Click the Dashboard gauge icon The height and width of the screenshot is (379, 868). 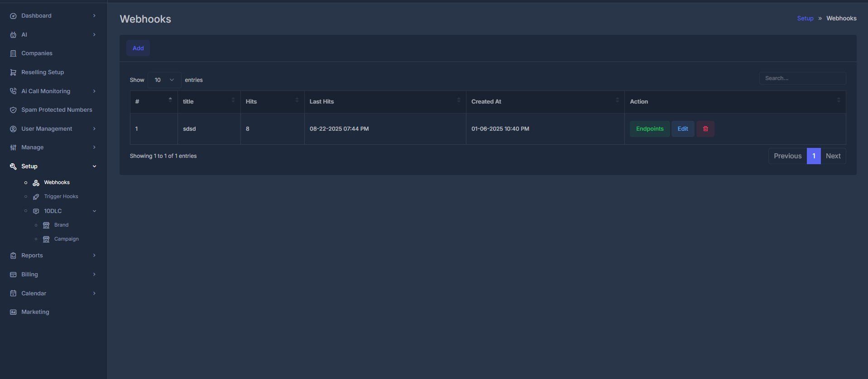[13, 16]
